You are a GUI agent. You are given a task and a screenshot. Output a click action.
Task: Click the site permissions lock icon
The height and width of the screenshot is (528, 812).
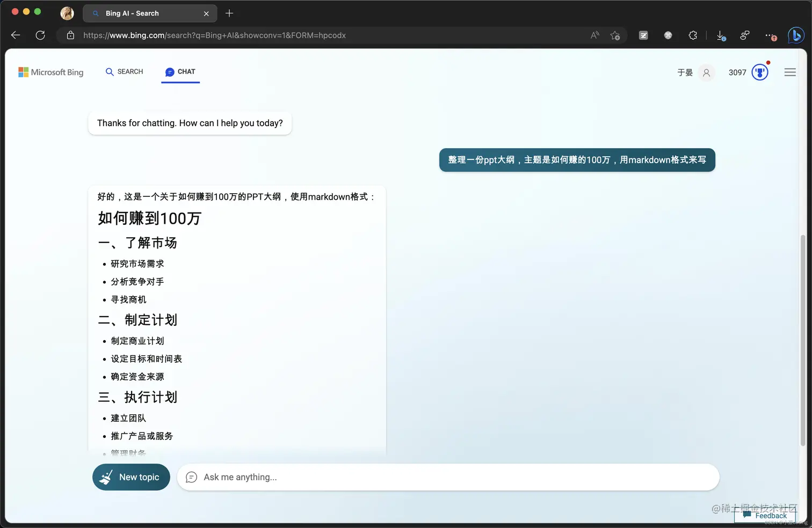tap(70, 35)
